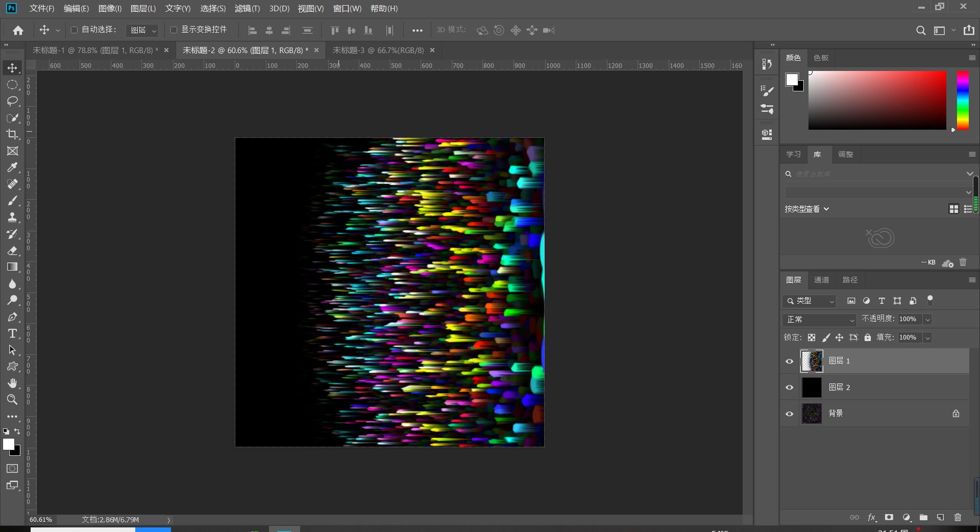The width and height of the screenshot is (980, 532).
Task: Select the Horizontal Type tool
Action: point(12,333)
